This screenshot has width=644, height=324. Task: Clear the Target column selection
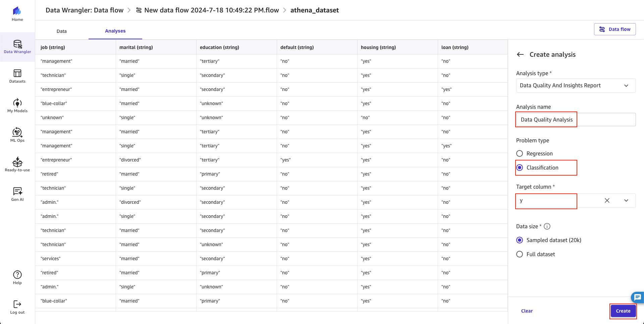(607, 200)
